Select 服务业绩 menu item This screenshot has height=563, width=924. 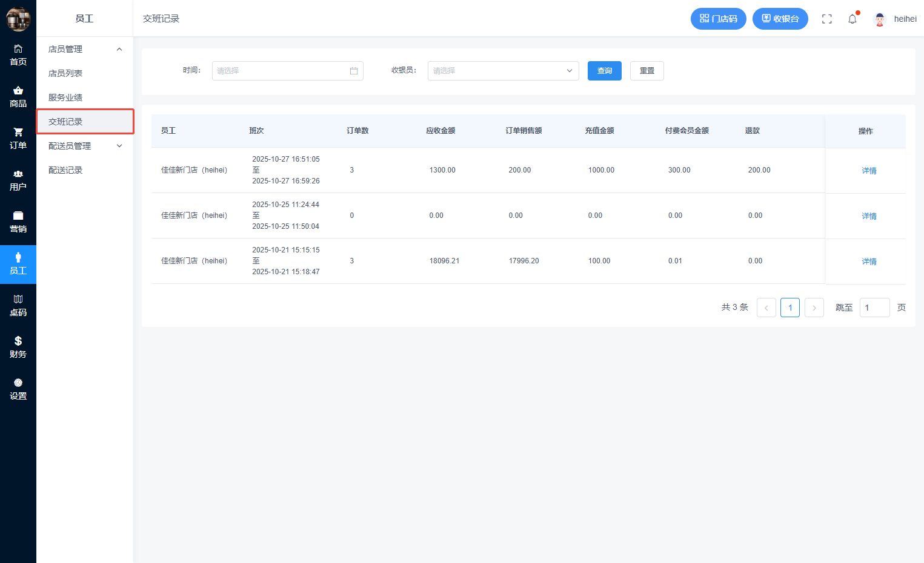(x=65, y=97)
